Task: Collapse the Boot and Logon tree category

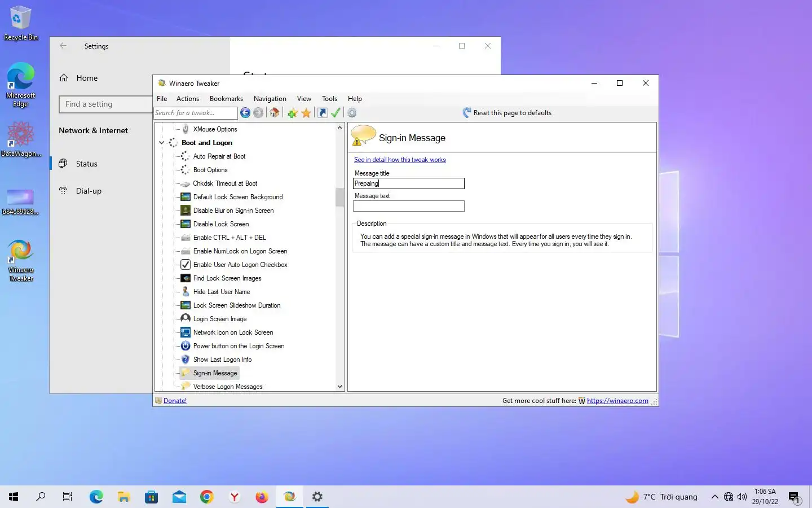Action: click(162, 143)
